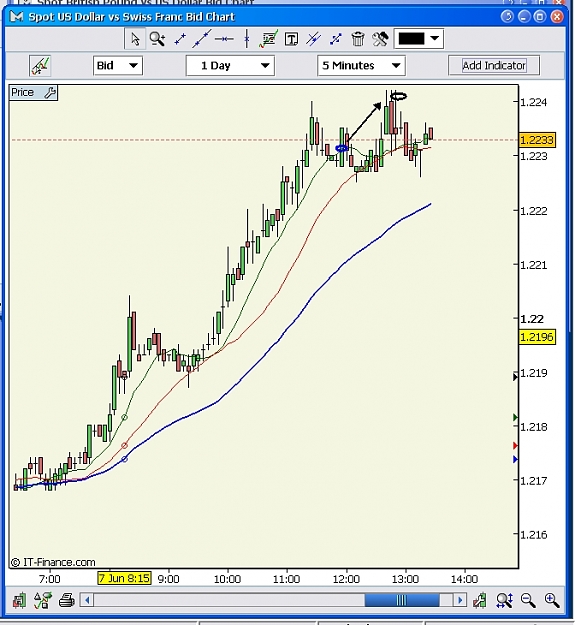Click the 1.22 price axis label

pyautogui.click(x=532, y=319)
